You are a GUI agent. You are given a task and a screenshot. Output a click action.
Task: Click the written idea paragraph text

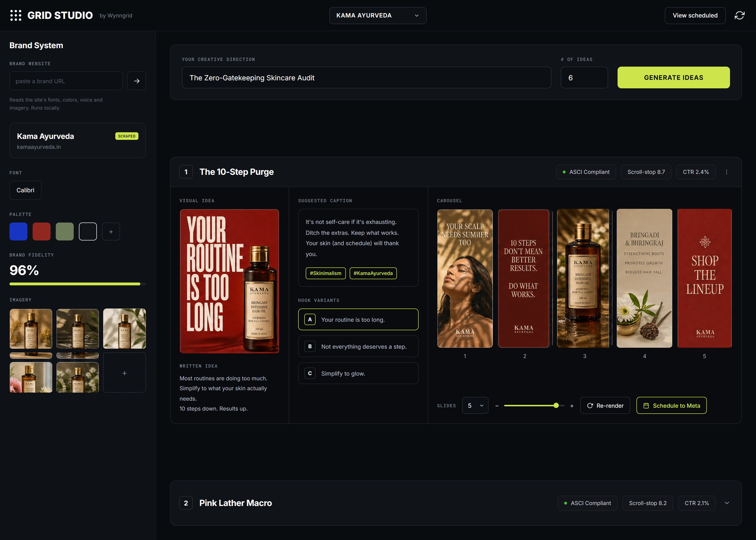223,394
